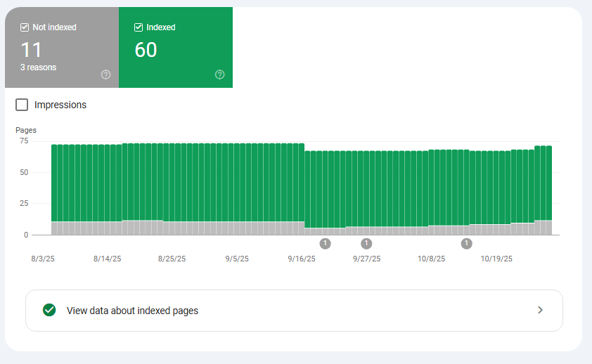The width and height of the screenshot is (592, 364).
Task: Open View data about indexed pages
Action: coord(132,311)
